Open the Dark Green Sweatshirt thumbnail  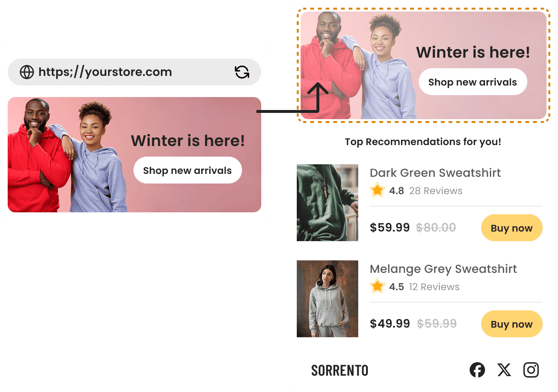tap(328, 203)
